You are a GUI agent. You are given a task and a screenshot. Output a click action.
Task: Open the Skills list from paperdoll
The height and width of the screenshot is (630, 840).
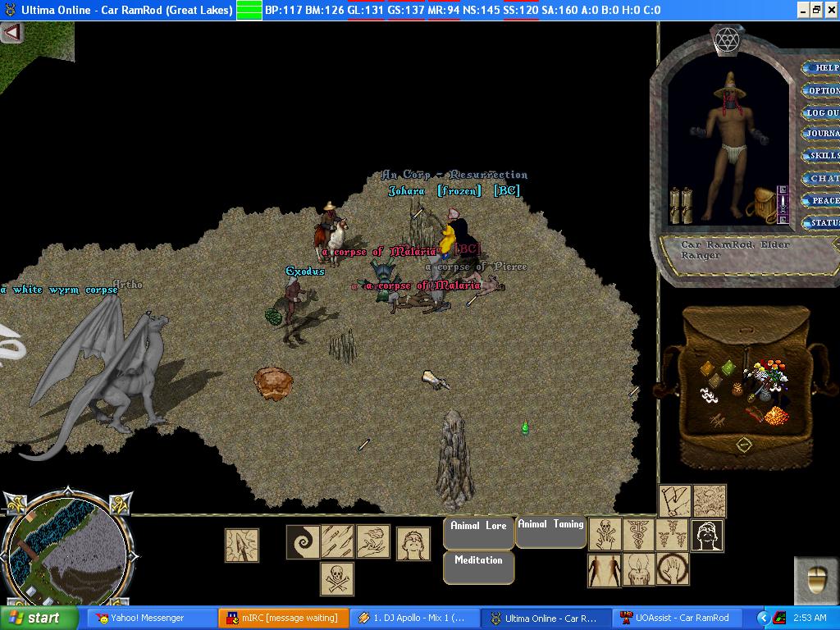point(821,155)
